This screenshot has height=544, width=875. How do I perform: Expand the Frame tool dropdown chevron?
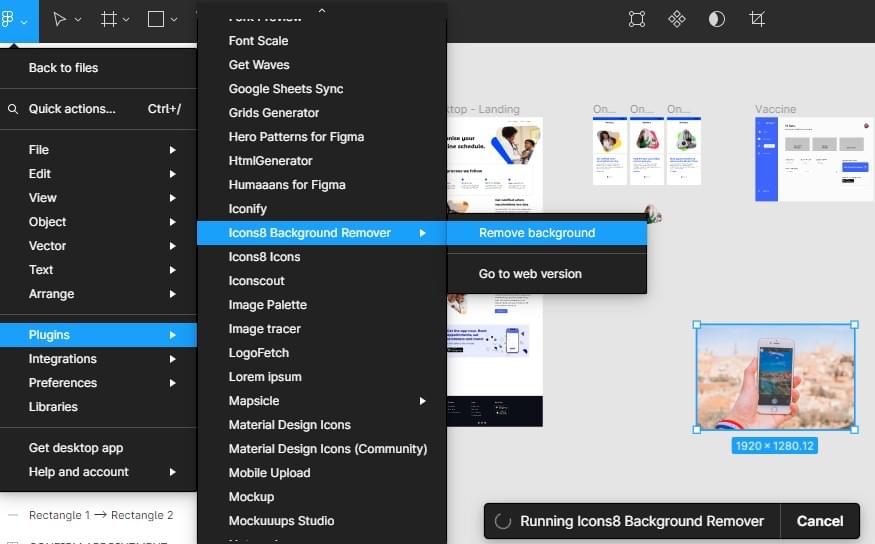click(126, 20)
